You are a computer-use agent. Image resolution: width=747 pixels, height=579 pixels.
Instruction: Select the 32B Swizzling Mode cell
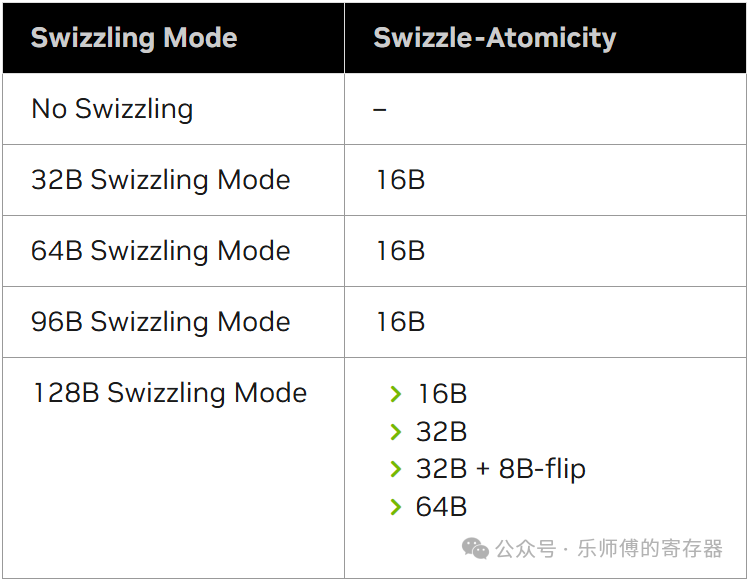coord(161,180)
